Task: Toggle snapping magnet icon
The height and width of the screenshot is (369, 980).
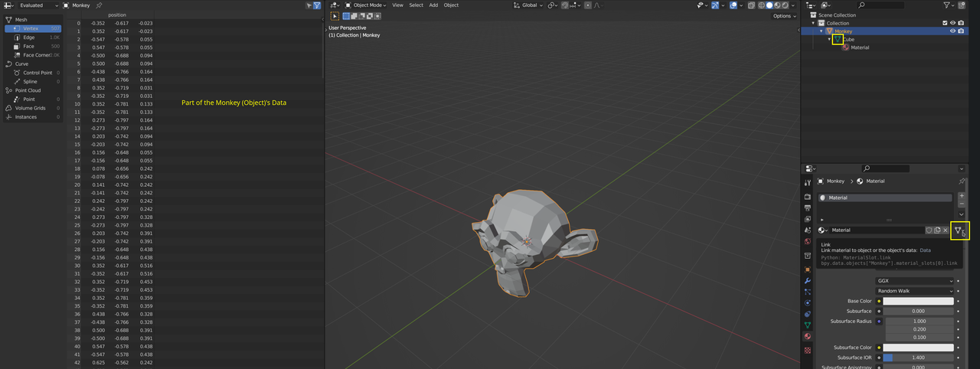Action: point(567,5)
